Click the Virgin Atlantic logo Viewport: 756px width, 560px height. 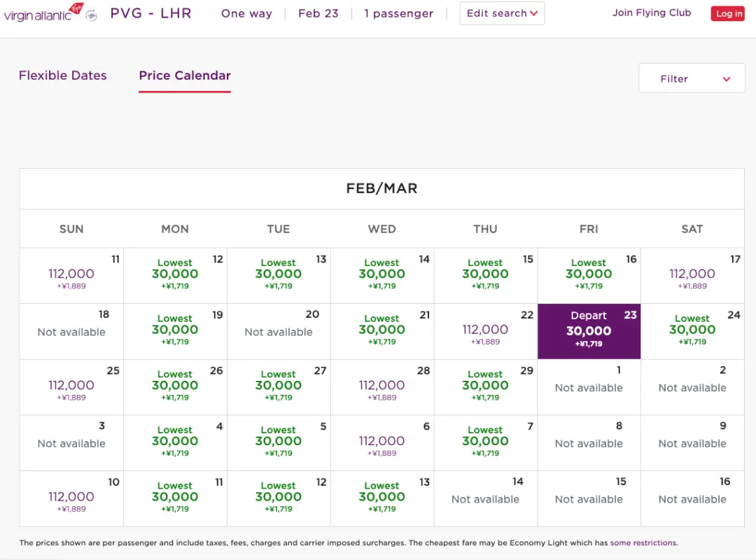coord(43,13)
